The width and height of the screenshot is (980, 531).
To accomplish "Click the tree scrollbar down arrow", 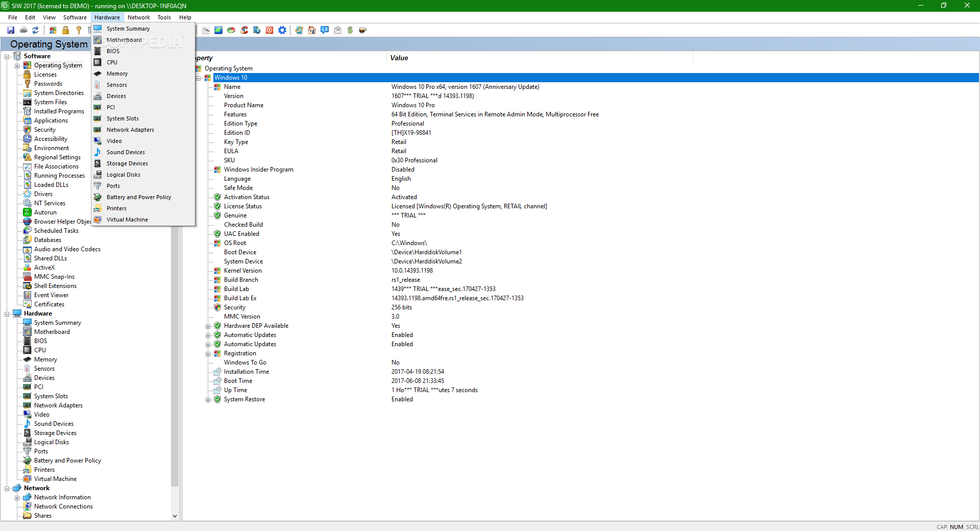I will pos(175,516).
